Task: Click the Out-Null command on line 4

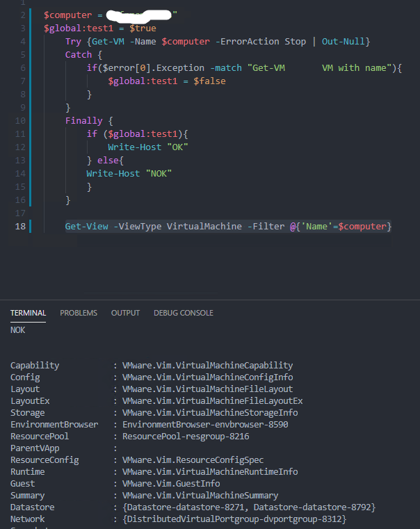Action: tap(344, 41)
